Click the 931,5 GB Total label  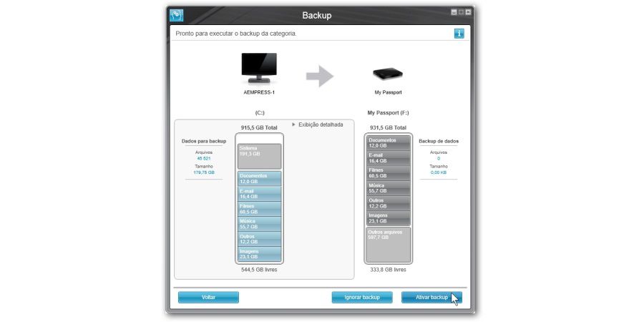pyautogui.click(x=388, y=128)
